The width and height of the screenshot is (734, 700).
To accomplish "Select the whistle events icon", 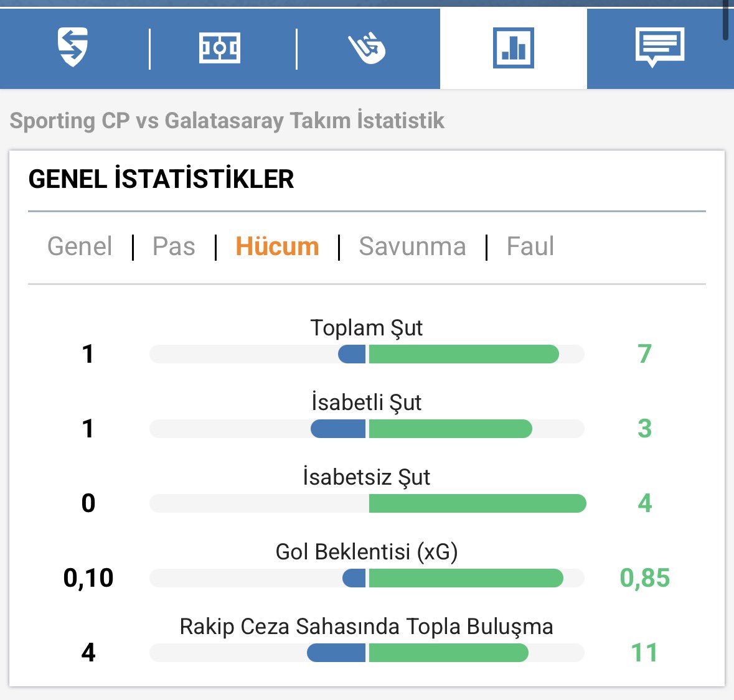I will (x=367, y=48).
